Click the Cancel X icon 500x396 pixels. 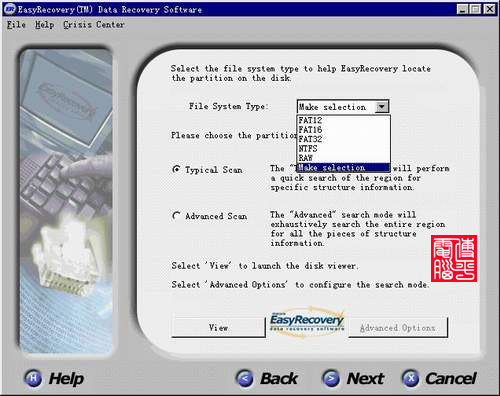pyautogui.click(x=411, y=378)
